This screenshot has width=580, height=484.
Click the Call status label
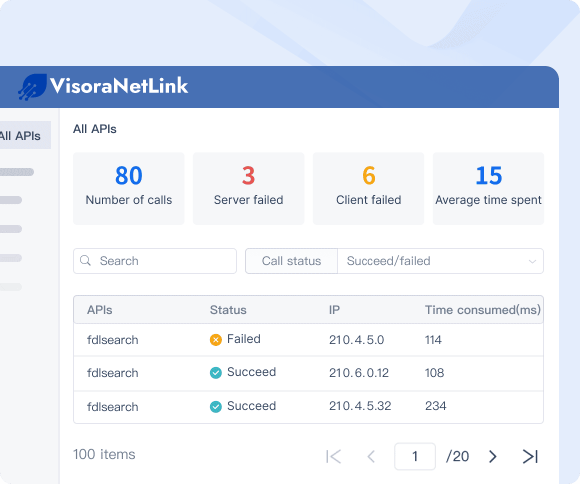(x=291, y=261)
